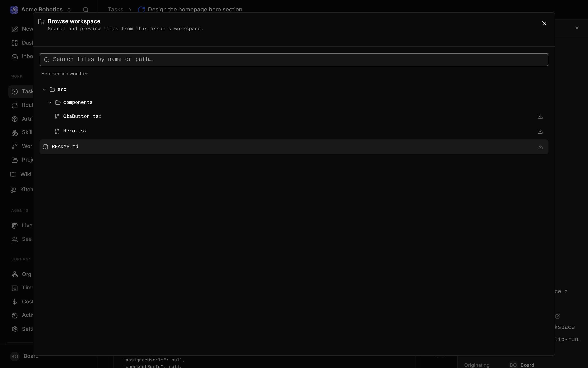Screen dimensions: 588x368
Task: Open the Wiki book icon
Action: 13,175
